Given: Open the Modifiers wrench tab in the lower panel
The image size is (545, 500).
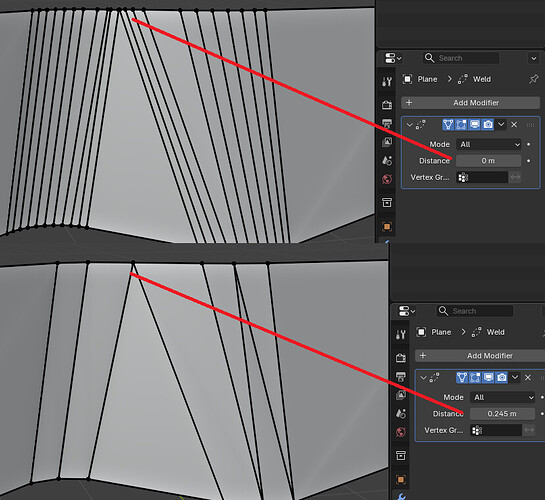Looking at the screenshot, I should pyautogui.click(x=401, y=496).
